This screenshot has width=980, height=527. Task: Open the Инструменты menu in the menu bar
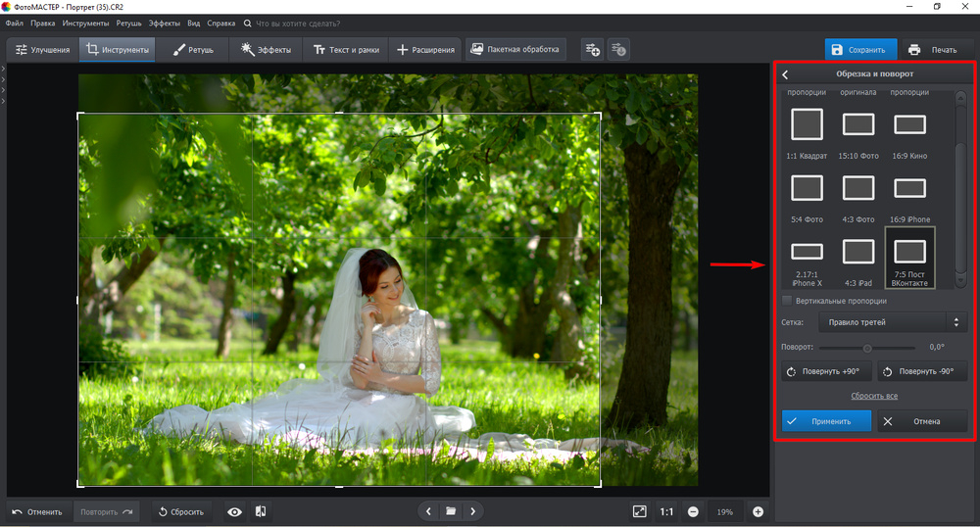click(x=85, y=24)
